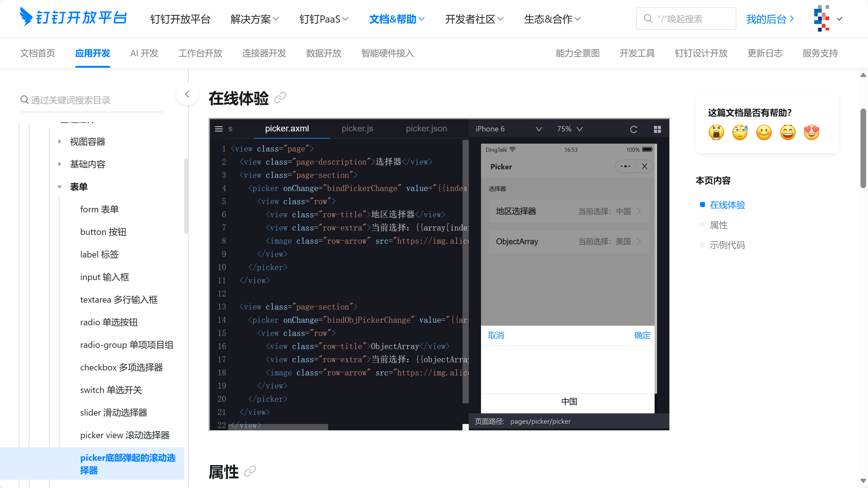Click the refresh icon in simulator toolbar
This screenshot has height=488, width=868.
(x=634, y=129)
